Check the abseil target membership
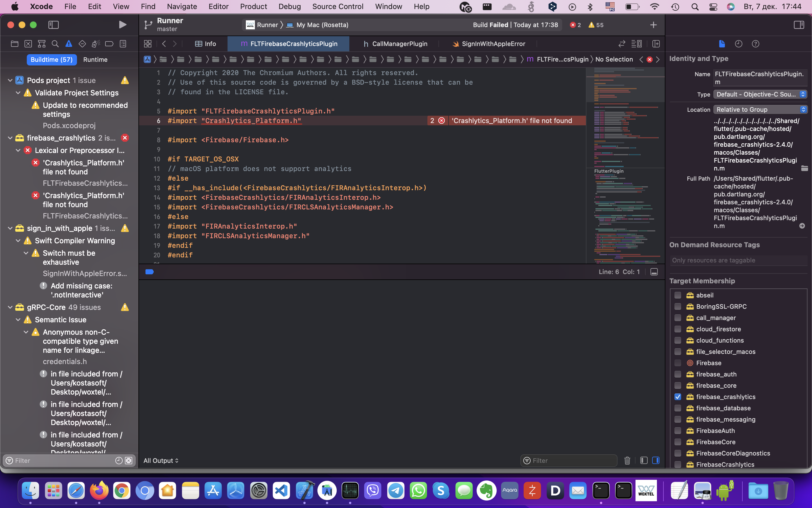Image resolution: width=812 pixels, height=508 pixels. 678,295
